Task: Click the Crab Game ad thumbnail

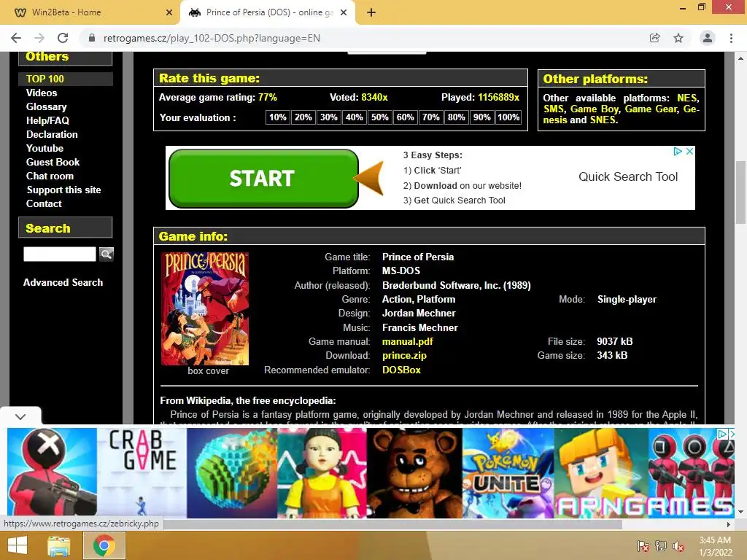Action: [x=142, y=472]
